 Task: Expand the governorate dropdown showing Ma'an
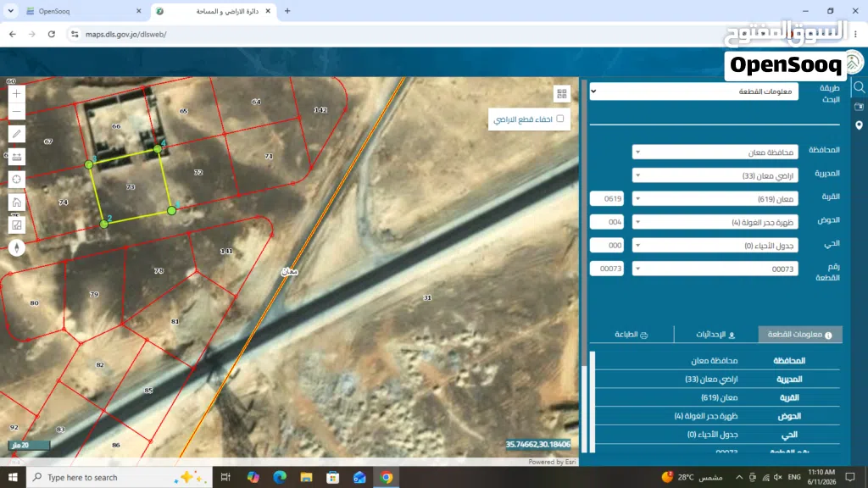[715, 152]
